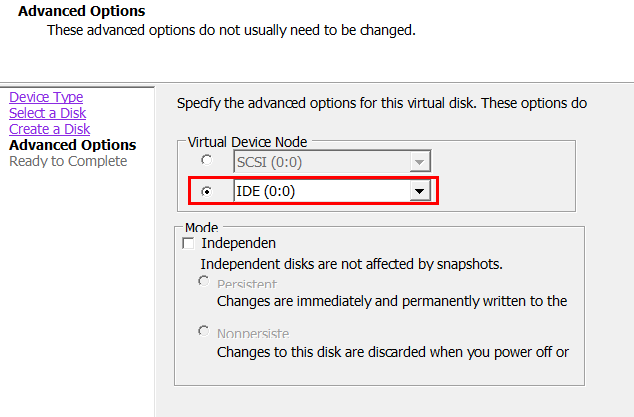
Task: Click the Advanced Options step in sidebar
Action: 72,145
